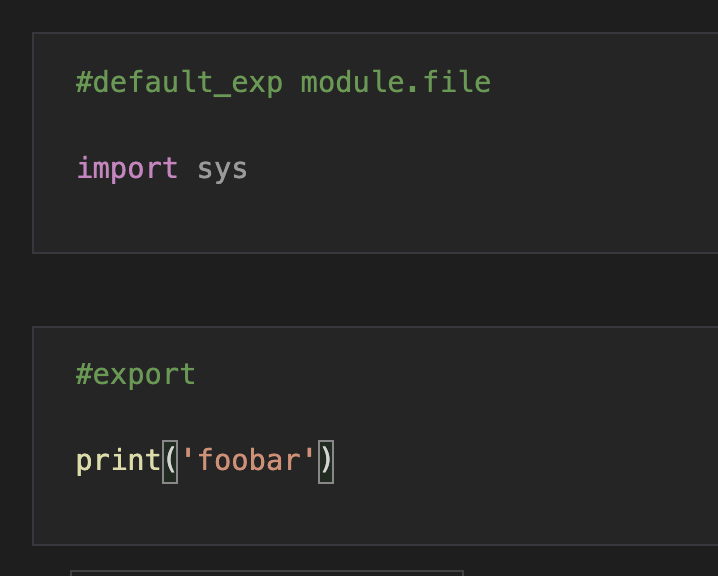Image resolution: width=718 pixels, height=576 pixels.
Task: Place cursor after the closing parenthesis of print
Action: (x=335, y=462)
